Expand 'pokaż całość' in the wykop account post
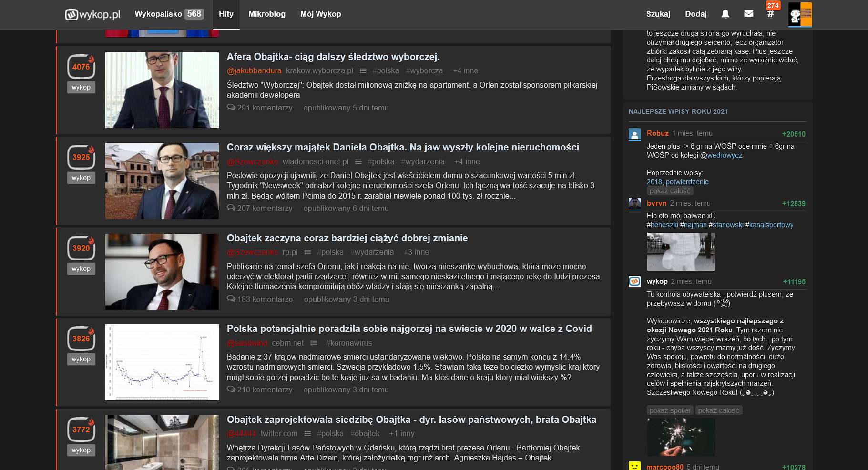868x470 pixels. coord(718,410)
